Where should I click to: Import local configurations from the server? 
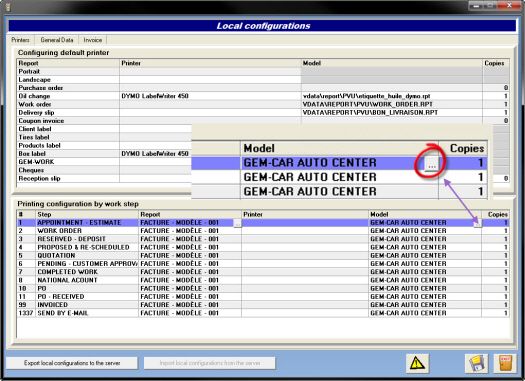pyautogui.click(x=210, y=363)
